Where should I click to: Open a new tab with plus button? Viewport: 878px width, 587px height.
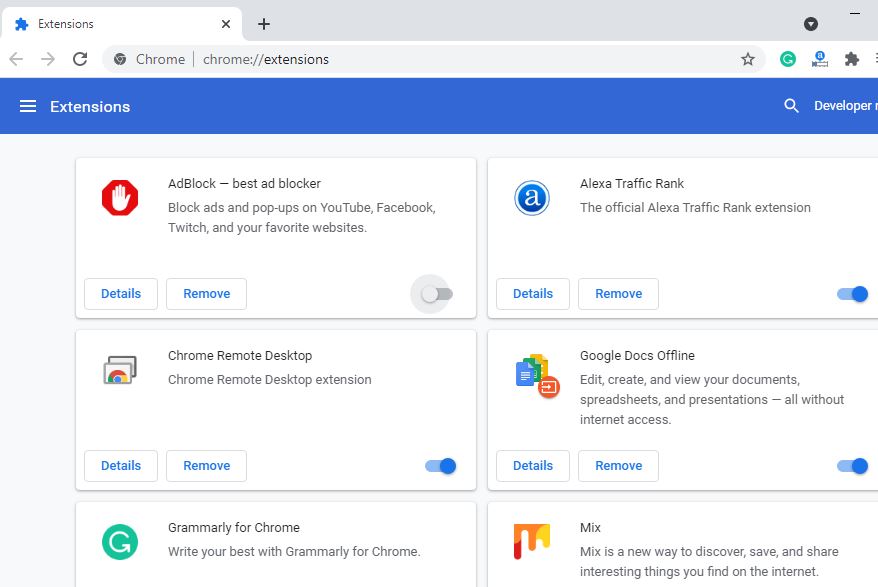pos(264,24)
